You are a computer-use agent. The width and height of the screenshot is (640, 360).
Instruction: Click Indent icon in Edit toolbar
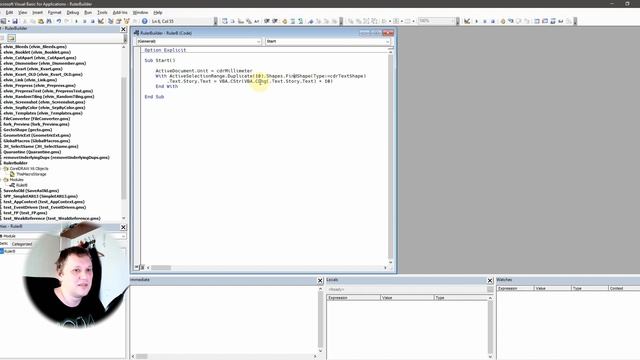pos(267,21)
